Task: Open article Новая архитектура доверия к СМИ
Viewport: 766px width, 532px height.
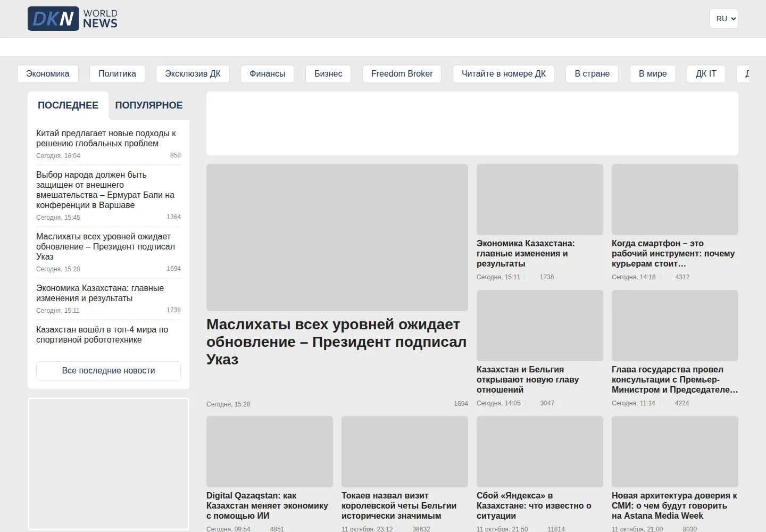Action: (675, 506)
